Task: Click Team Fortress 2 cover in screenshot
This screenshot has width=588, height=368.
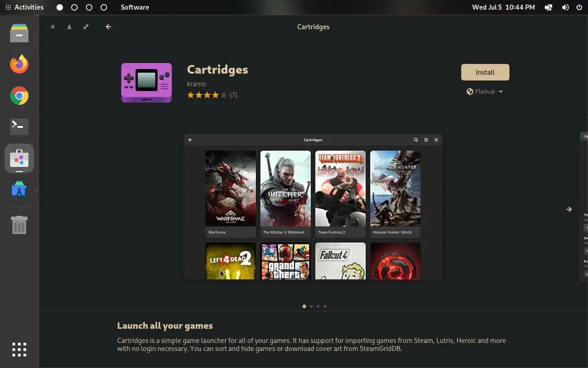Action: [x=340, y=189]
